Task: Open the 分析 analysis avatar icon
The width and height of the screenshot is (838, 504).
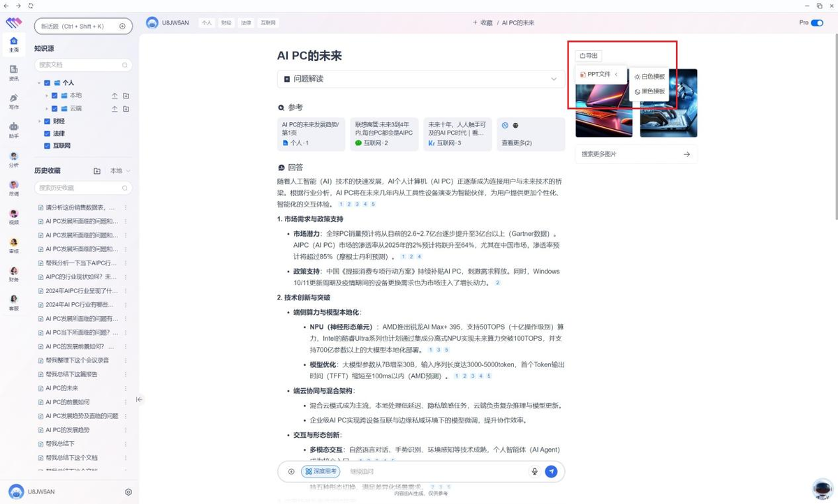Action: tap(13, 159)
